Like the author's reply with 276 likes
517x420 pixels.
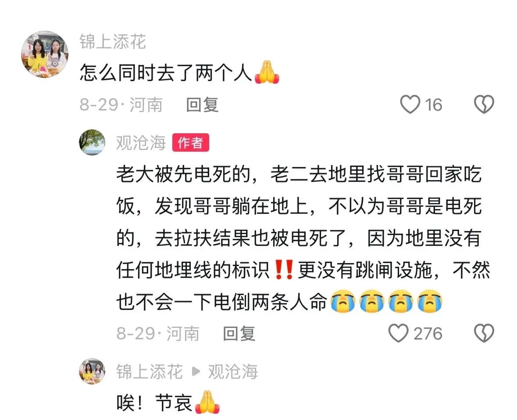(399, 333)
